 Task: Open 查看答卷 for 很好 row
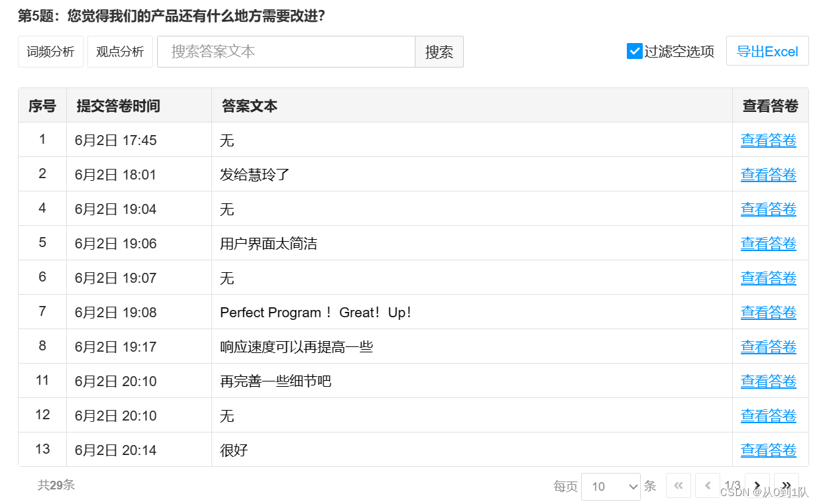pyautogui.click(x=769, y=450)
